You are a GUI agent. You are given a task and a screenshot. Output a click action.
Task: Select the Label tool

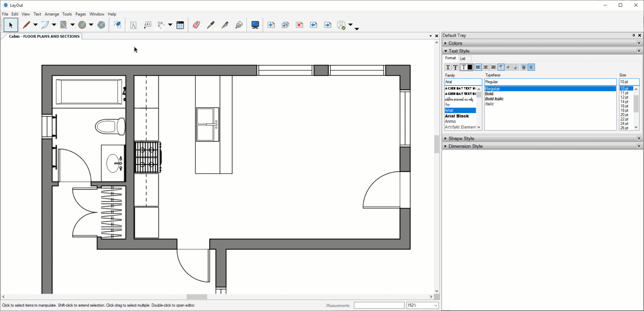point(148,25)
